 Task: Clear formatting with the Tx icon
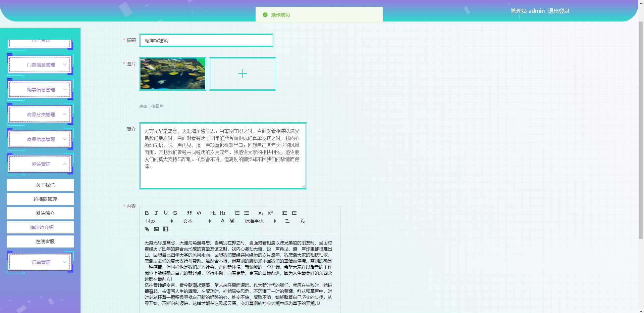coord(302,221)
